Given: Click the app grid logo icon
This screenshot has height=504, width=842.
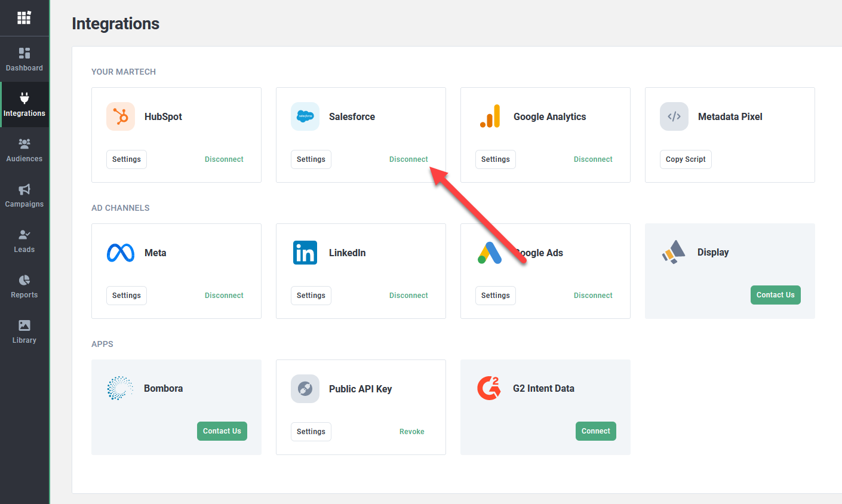Looking at the screenshot, I should [24, 18].
